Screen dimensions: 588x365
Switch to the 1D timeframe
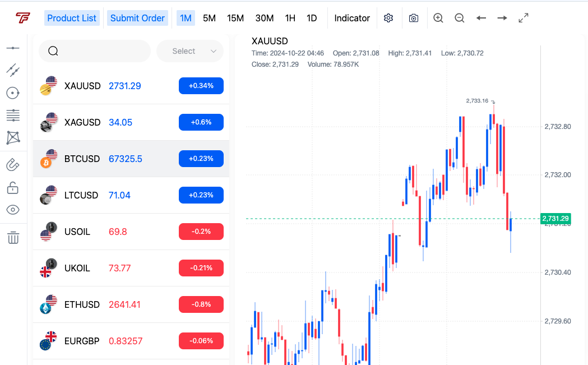coord(312,18)
